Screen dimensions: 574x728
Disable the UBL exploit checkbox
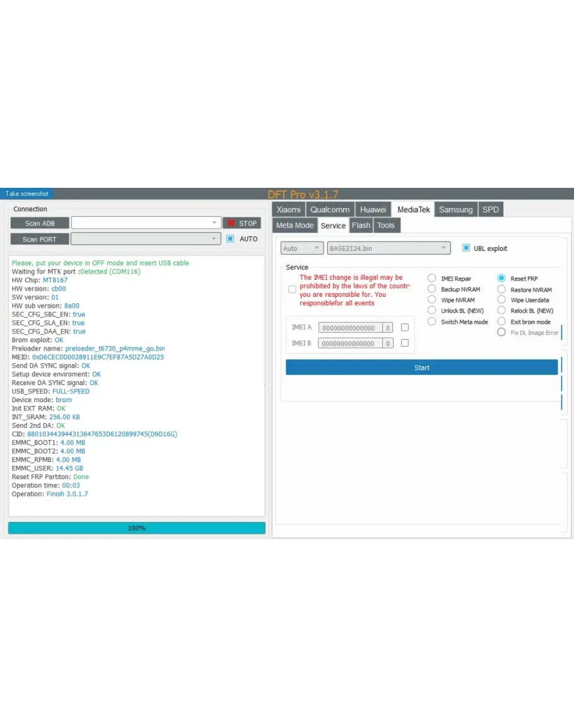coord(466,248)
